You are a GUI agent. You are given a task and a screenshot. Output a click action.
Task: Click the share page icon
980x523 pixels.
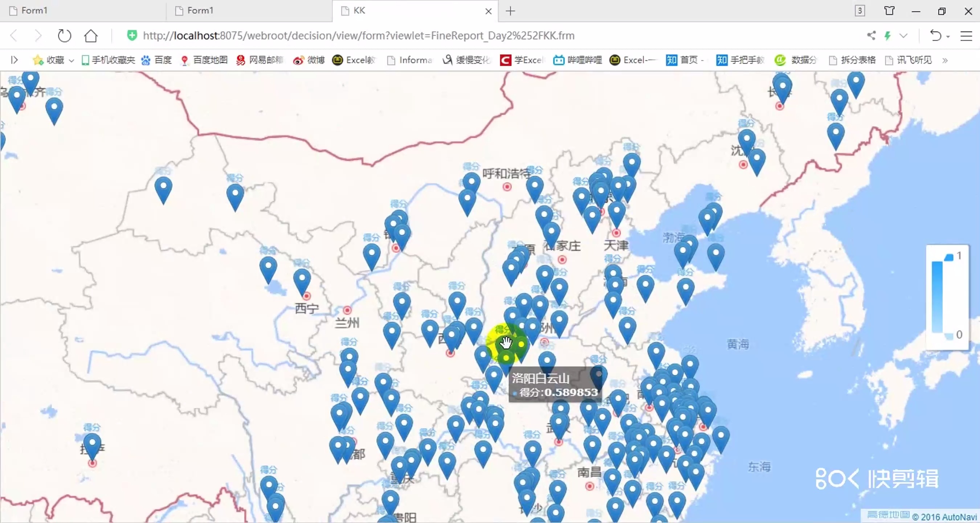tap(871, 35)
